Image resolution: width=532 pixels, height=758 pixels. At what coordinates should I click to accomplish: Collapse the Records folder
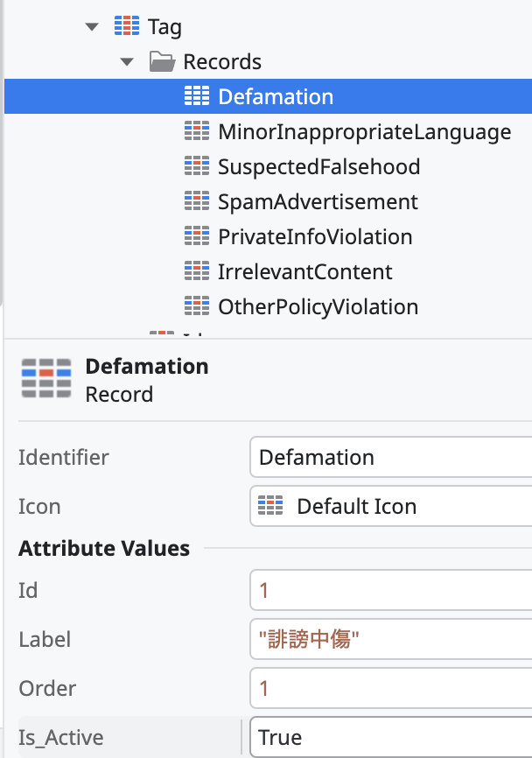[x=127, y=62]
